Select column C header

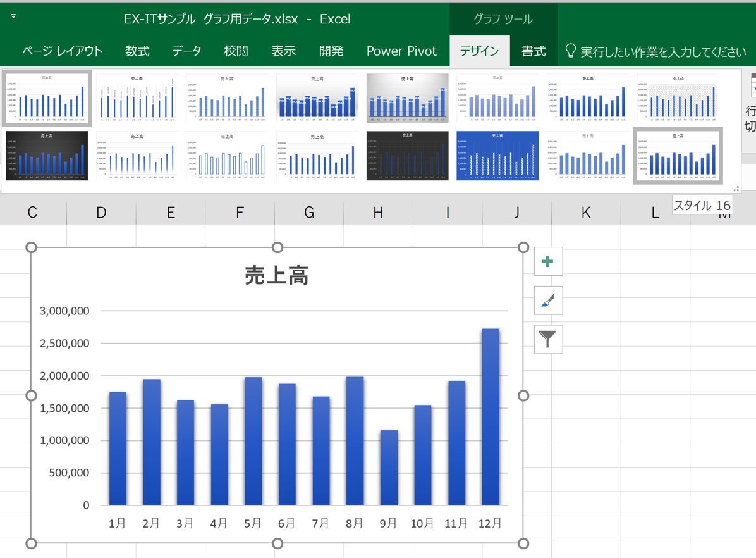tap(32, 213)
